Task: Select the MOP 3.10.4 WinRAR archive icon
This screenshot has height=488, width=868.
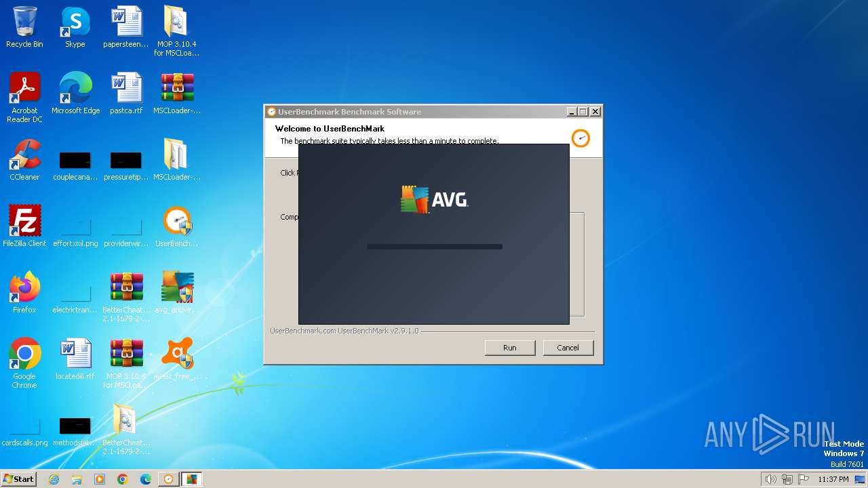Action: click(x=127, y=363)
